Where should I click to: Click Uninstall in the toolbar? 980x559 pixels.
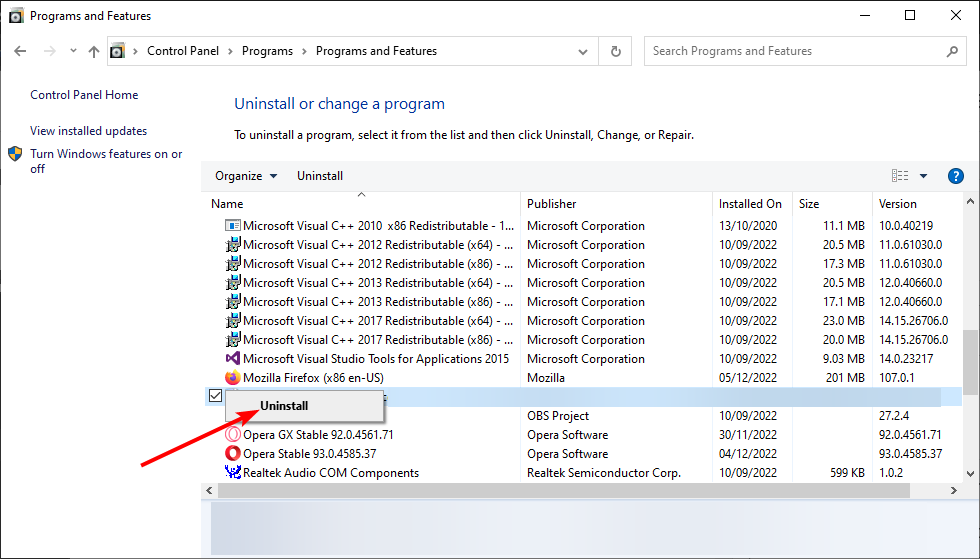point(320,176)
